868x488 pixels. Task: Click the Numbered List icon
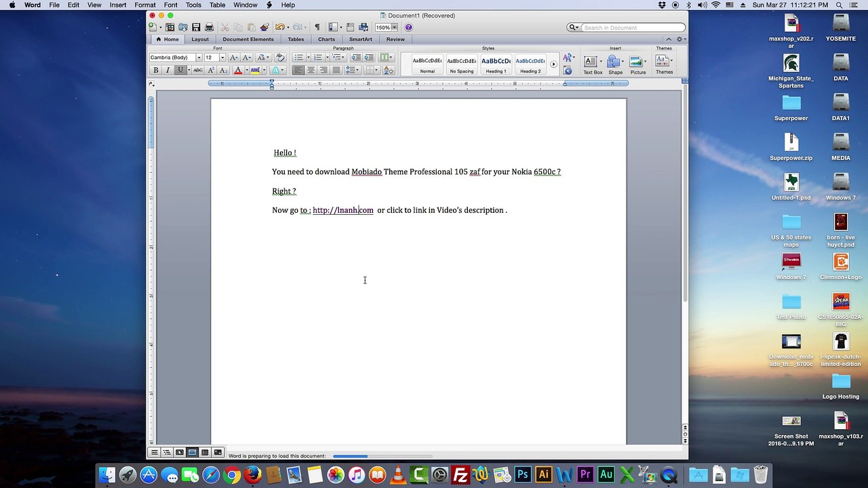(x=317, y=58)
